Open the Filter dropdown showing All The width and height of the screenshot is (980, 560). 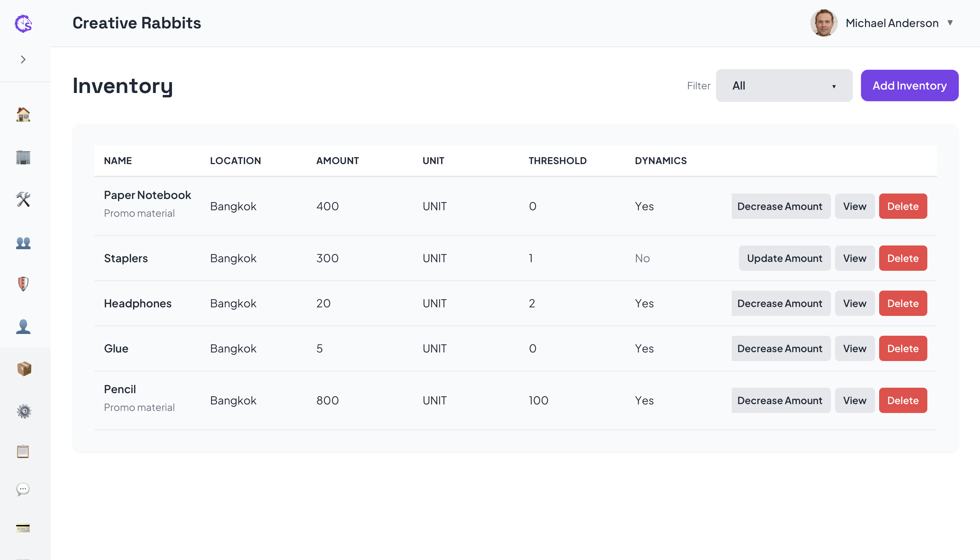[x=783, y=85]
